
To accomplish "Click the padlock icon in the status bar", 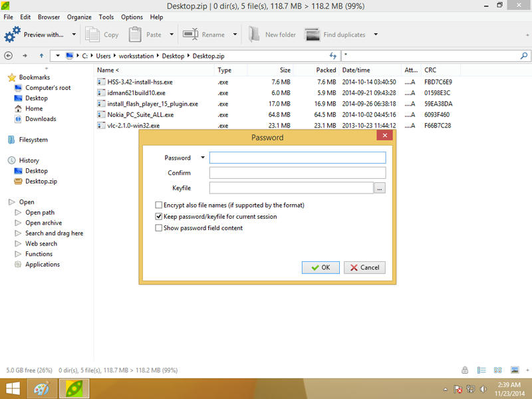I will pyautogui.click(x=465, y=370).
